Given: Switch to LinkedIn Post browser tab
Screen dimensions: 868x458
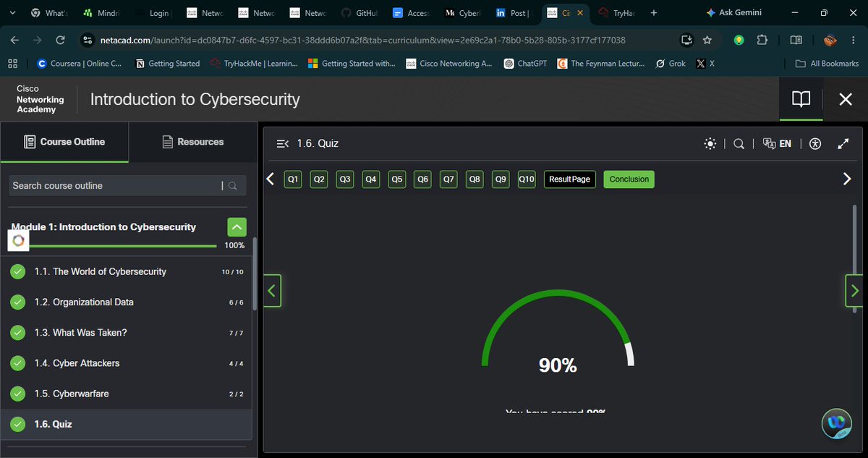Looking at the screenshot, I should (x=513, y=13).
